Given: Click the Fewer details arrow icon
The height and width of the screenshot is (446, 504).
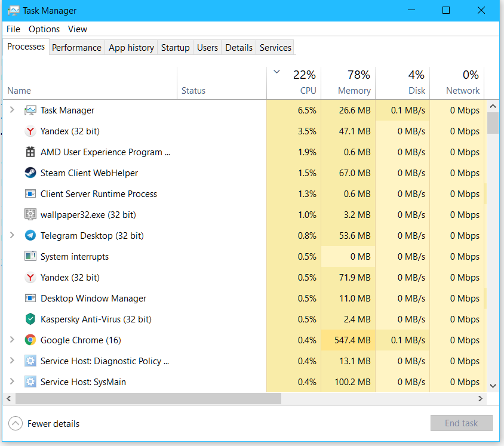Looking at the screenshot, I should 16,423.
